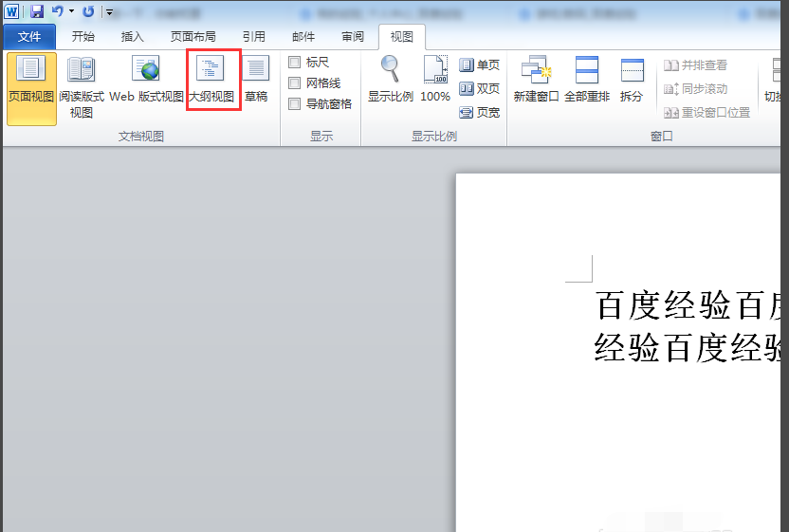Choose 双页 two pages zoom

tap(480, 88)
